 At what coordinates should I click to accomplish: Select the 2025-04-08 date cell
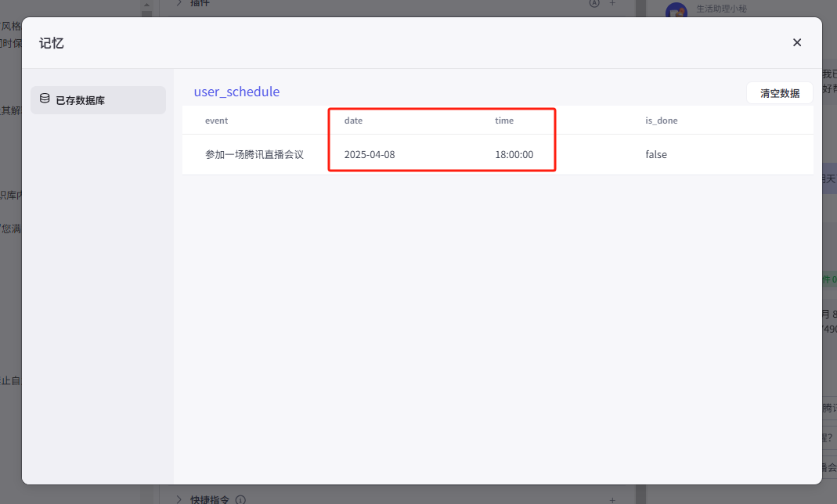tap(370, 155)
